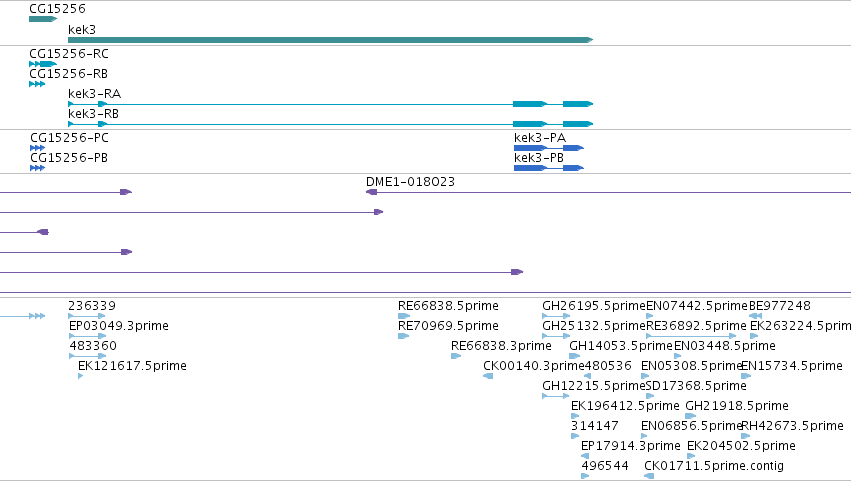The image size is (851, 481).
Task: Click the CG15256-RC transcript glyph
Action: [x=43, y=64]
